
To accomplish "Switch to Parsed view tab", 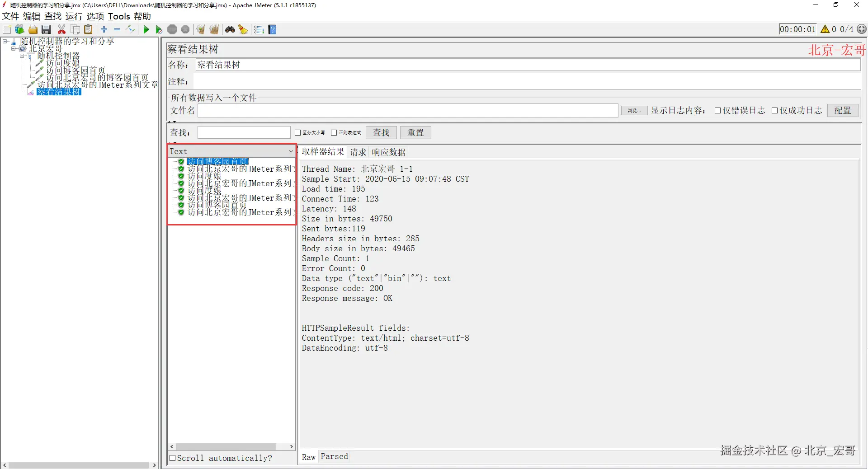I will 335,456.
